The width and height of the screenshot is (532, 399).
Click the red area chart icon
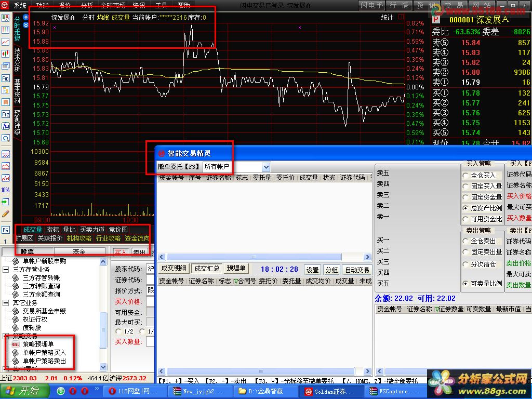(5, 166)
